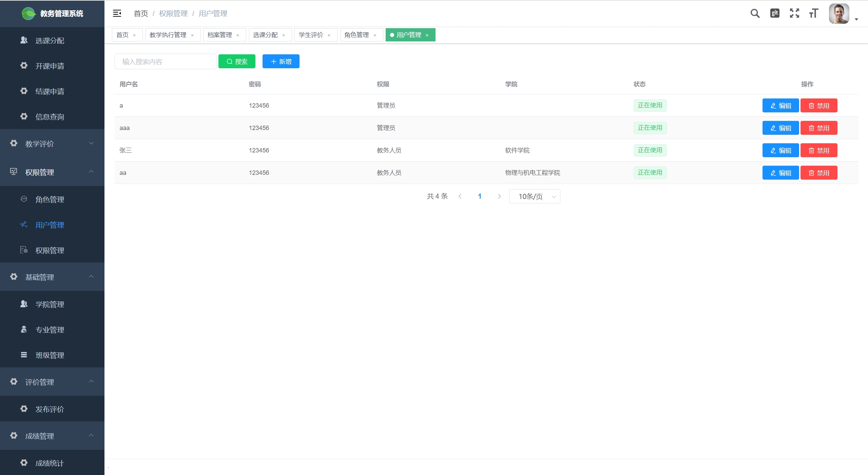The width and height of the screenshot is (868, 475).
Task: Click 编辑 for user 张三
Action: coord(780,150)
